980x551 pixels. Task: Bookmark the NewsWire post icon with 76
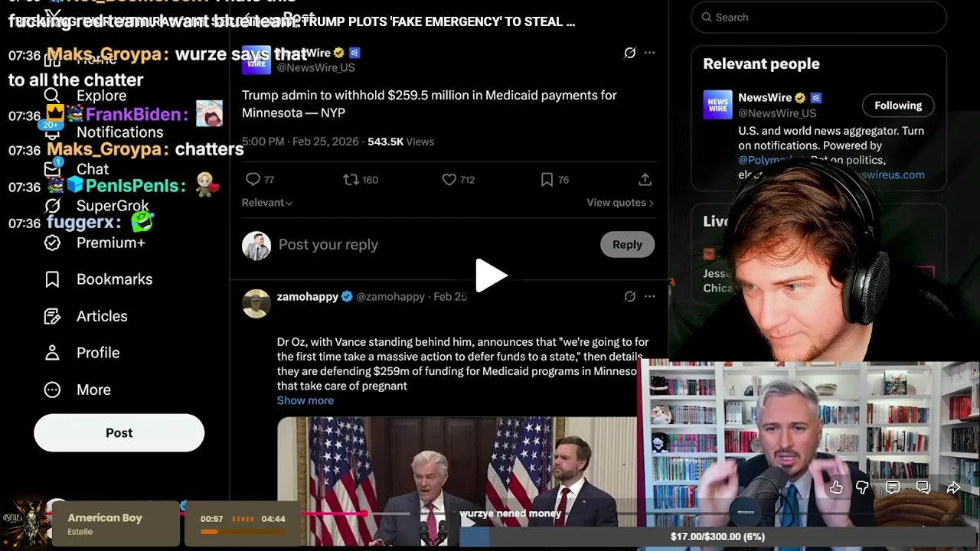(x=547, y=179)
